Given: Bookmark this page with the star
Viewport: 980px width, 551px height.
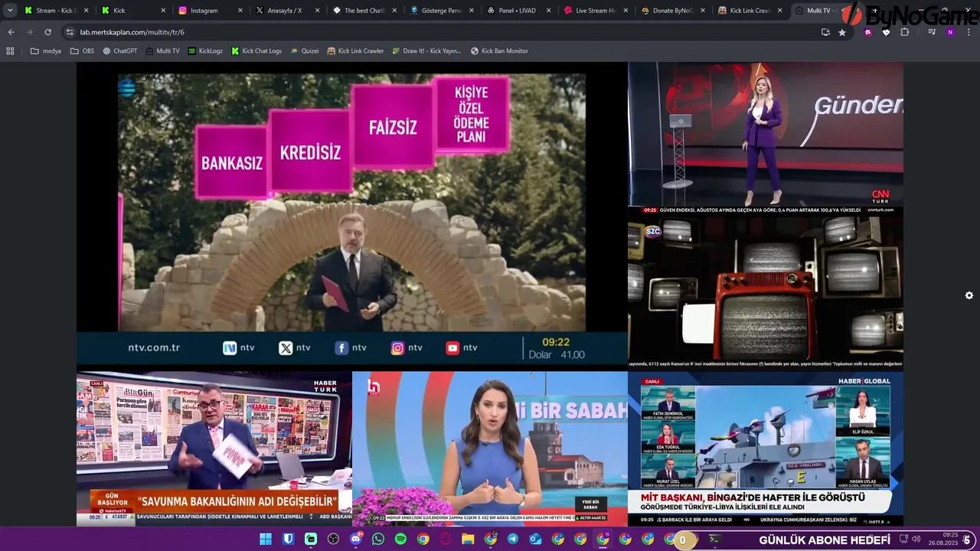Looking at the screenshot, I should [842, 32].
